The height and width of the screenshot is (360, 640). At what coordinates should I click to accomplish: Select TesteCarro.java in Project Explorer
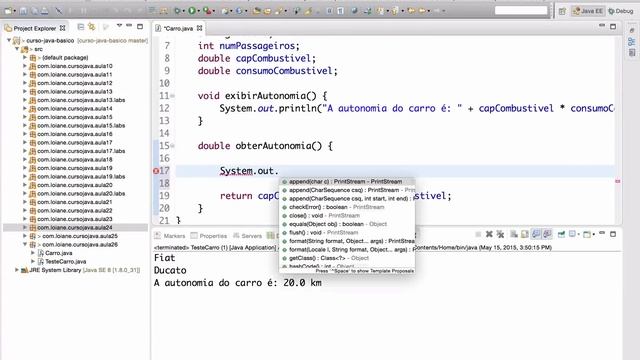pos(65,262)
